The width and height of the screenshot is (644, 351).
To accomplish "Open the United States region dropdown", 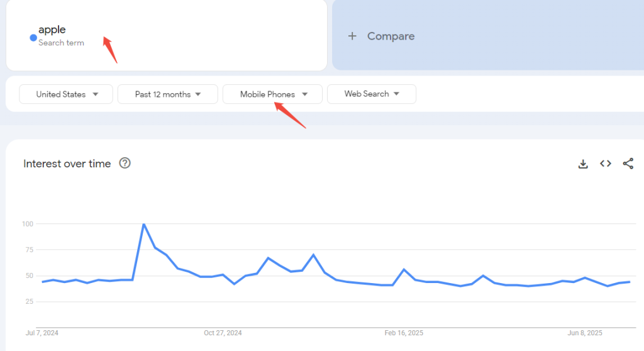I will [x=66, y=94].
